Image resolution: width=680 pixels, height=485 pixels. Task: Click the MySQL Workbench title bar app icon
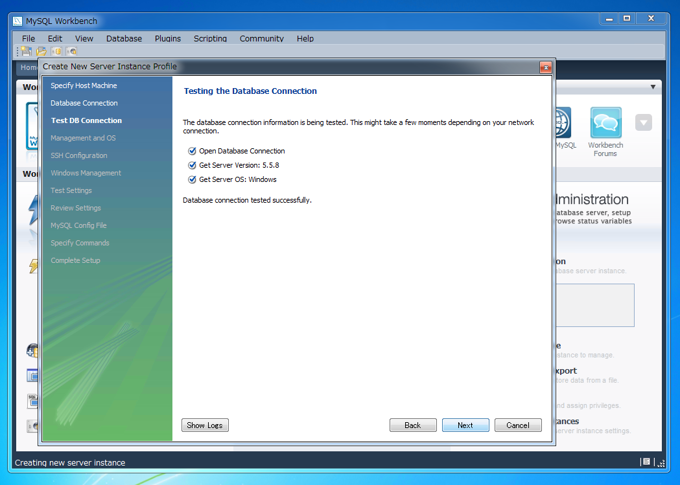pos(17,21)
